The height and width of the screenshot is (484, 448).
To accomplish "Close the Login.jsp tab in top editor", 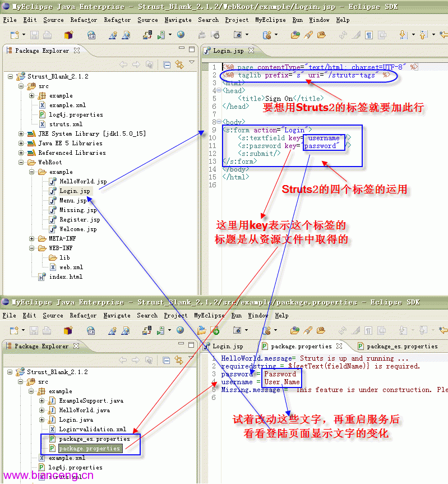I will click(x=251, y=50).
